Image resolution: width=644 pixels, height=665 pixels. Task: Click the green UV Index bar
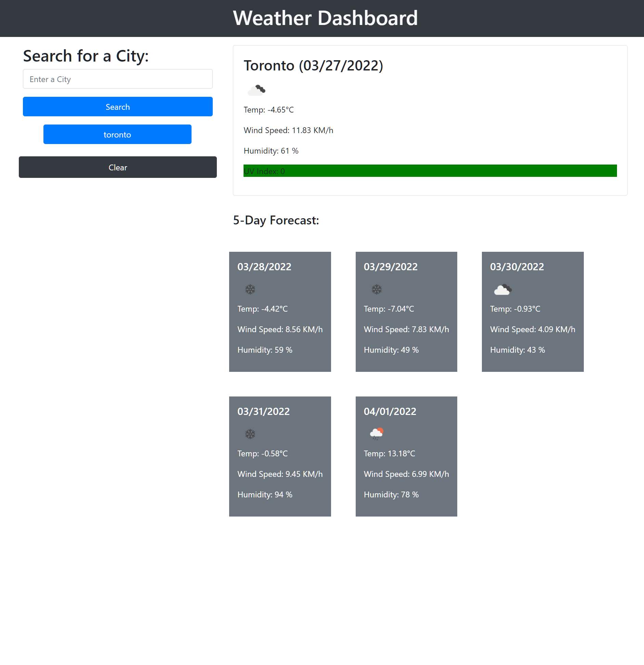pos(430,171)
